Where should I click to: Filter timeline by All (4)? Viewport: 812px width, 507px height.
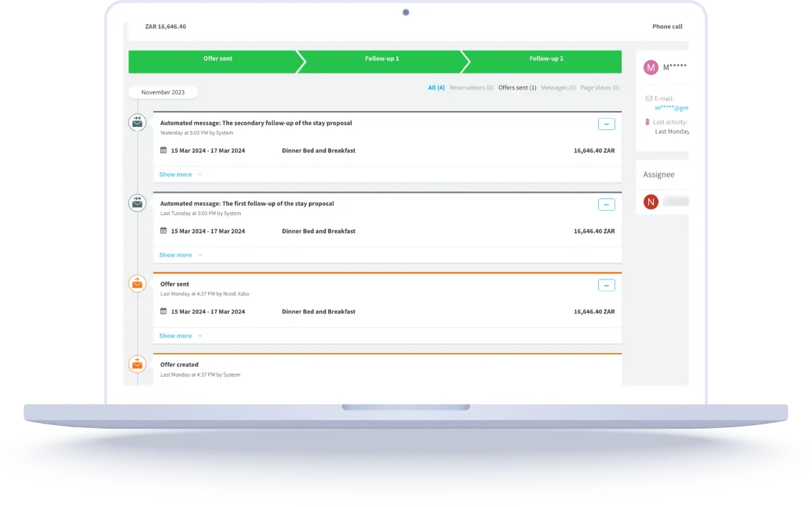(x=436, y=88)
